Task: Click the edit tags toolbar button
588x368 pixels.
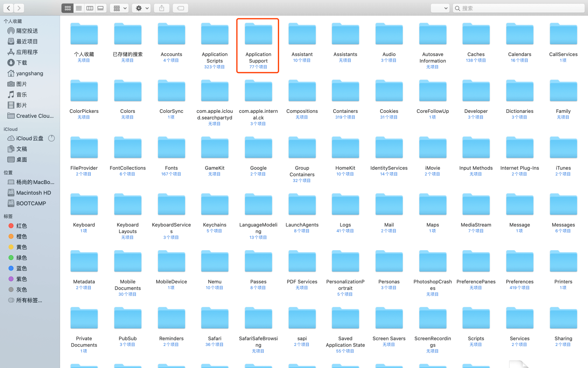Action: 181,8
